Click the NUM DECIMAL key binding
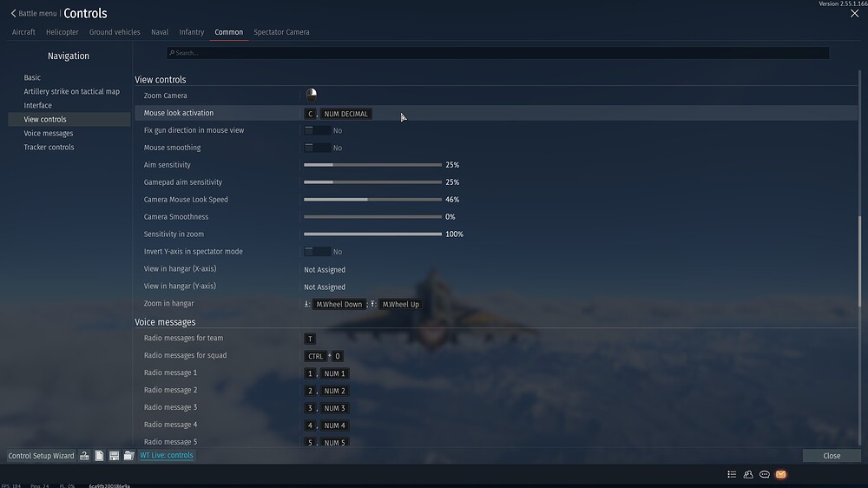The height and width of the screenshot is (488, 868). [346, 114]
